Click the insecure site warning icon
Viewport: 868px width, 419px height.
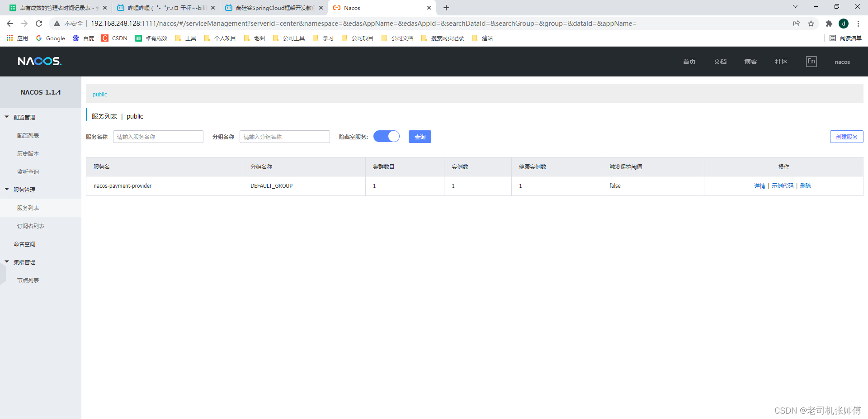tap(57, 24)
